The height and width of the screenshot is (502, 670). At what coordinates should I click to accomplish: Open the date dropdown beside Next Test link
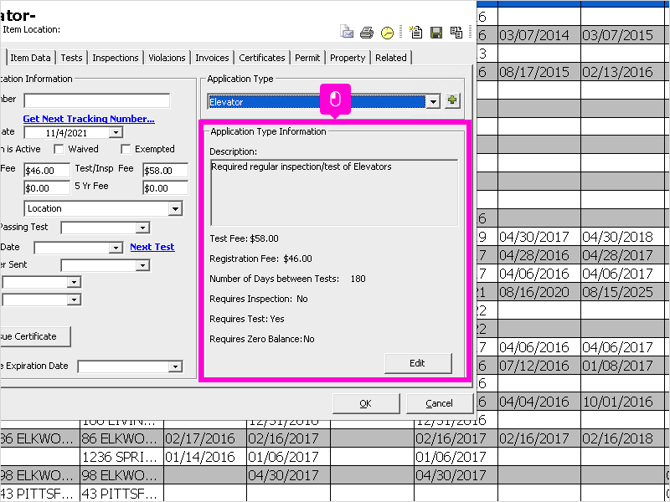115,247
